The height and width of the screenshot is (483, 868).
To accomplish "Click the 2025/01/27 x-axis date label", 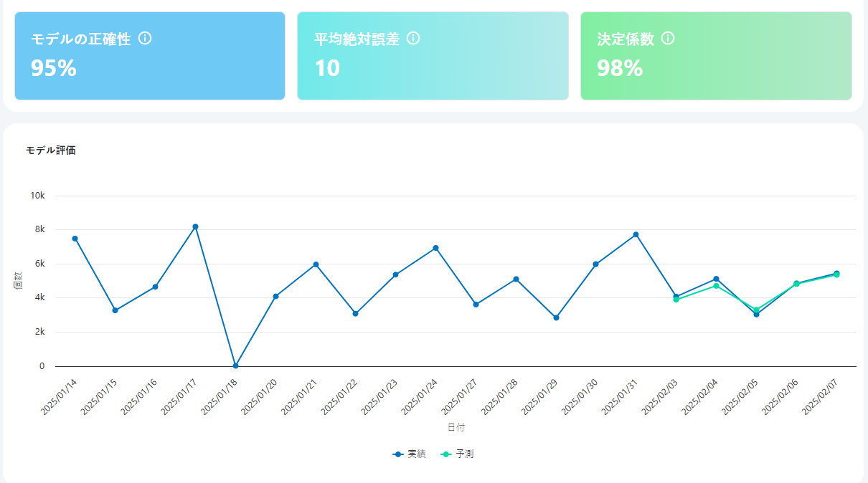I will (x=461, y=396).
